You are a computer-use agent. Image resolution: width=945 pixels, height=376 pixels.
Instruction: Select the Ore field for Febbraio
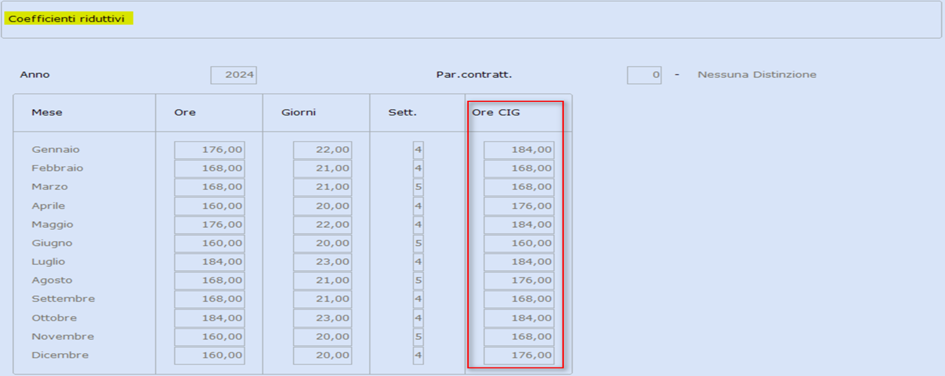pos(210,168)
